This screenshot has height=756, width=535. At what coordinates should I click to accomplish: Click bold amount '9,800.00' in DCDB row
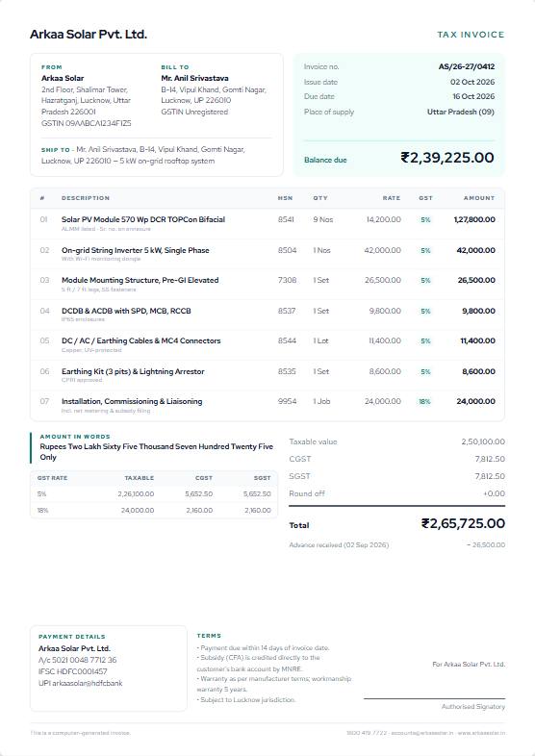478,311
